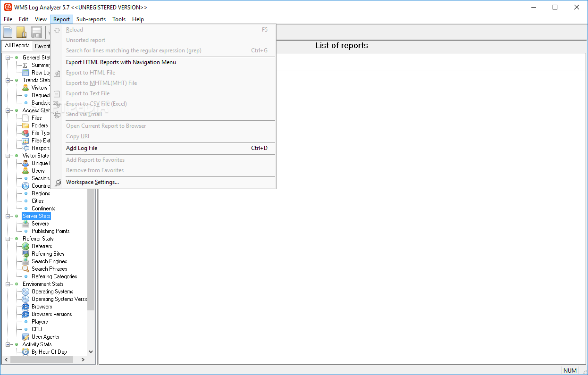Viewport: 588px width, 375px height.
Task: Collapse the Referrer Stats tree node
Action: [8, 239]
